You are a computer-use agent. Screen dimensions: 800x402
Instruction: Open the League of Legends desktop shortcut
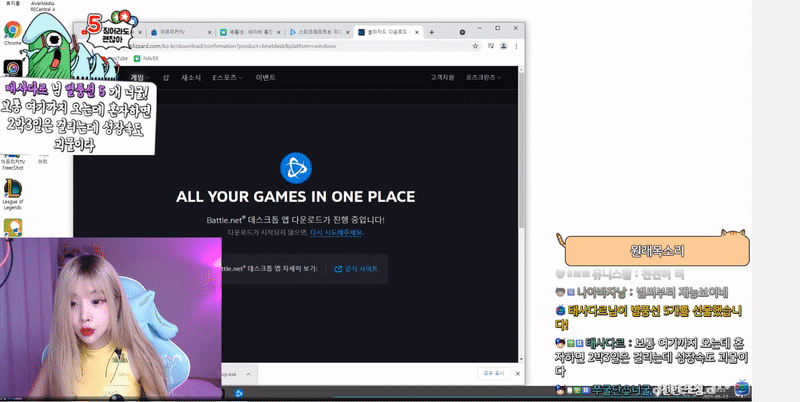(x=12, y=194)
